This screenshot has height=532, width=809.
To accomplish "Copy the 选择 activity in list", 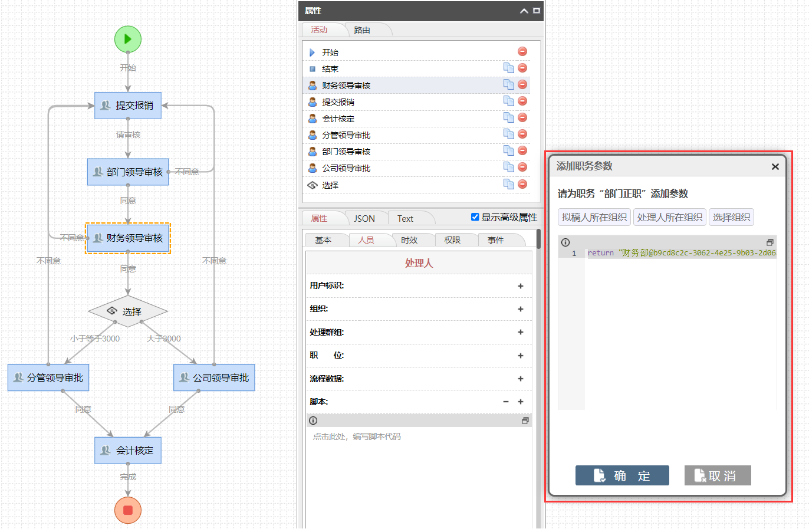I will pos(508,185).
